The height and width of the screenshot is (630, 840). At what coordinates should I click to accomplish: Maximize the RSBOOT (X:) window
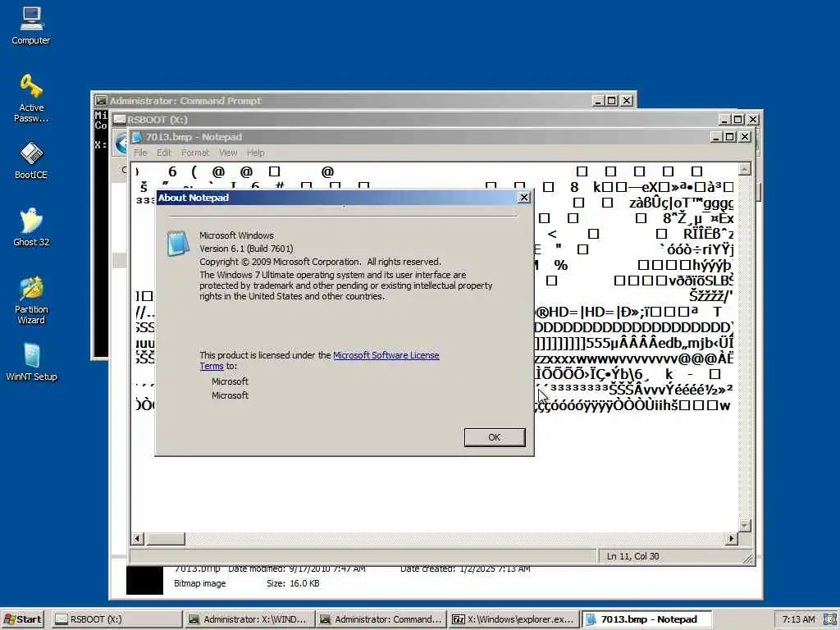pos(737,120)
